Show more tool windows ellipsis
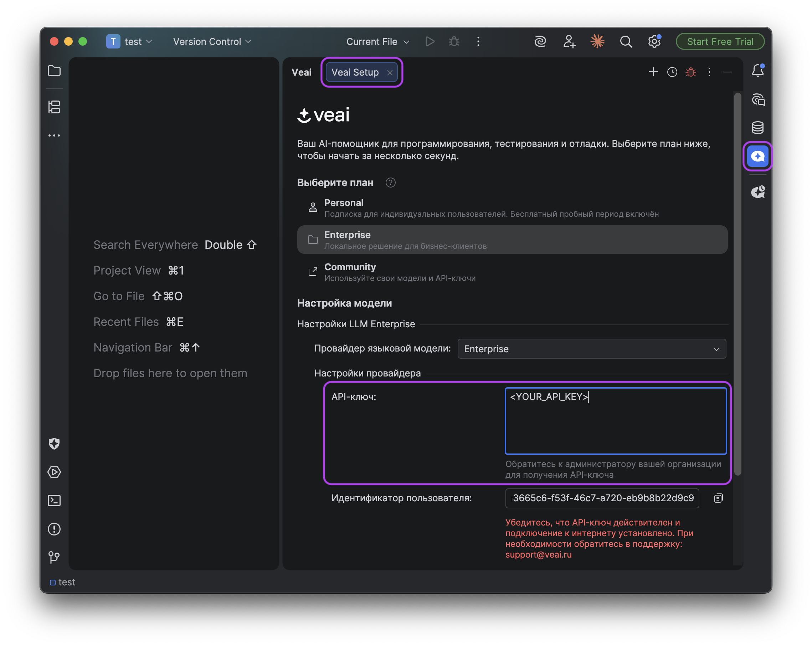812x646 pixels. (54, 135)
